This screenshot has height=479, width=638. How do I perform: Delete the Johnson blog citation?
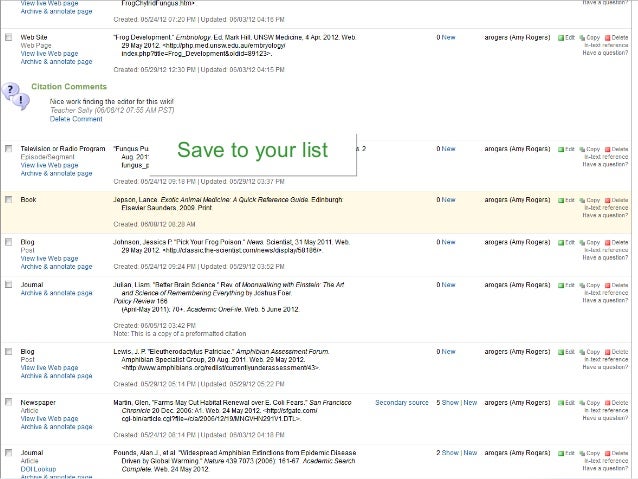coord(616,243)
